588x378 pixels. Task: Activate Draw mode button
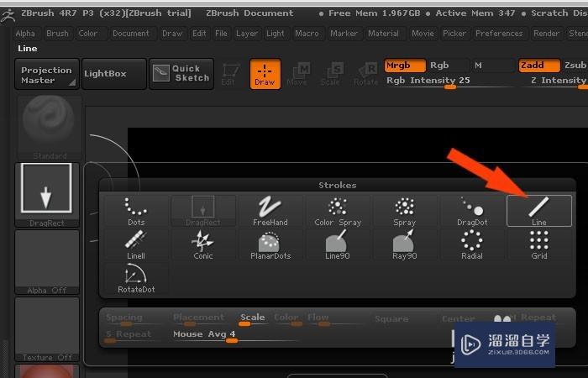[x=265, y=74]
